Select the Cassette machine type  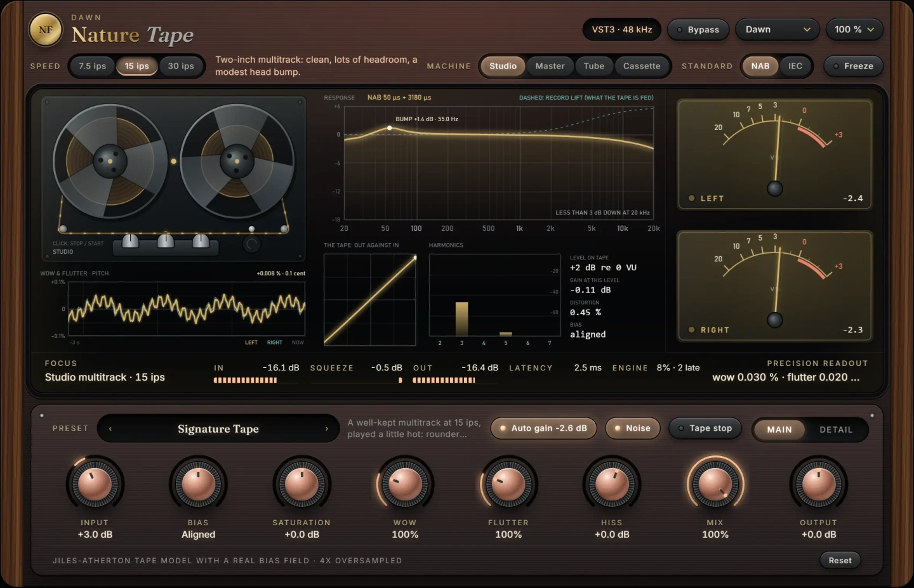click(642, 66)
